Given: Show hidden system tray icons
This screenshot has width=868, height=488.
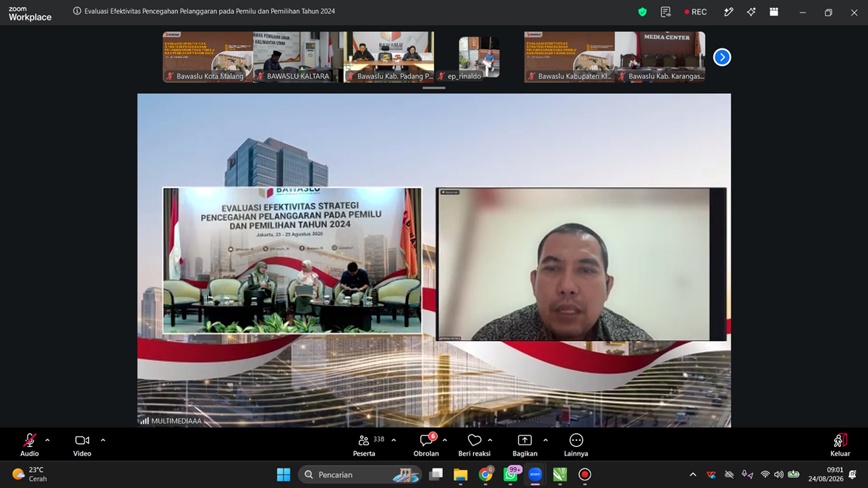Looking at the screenshot, I should (693, 474).
